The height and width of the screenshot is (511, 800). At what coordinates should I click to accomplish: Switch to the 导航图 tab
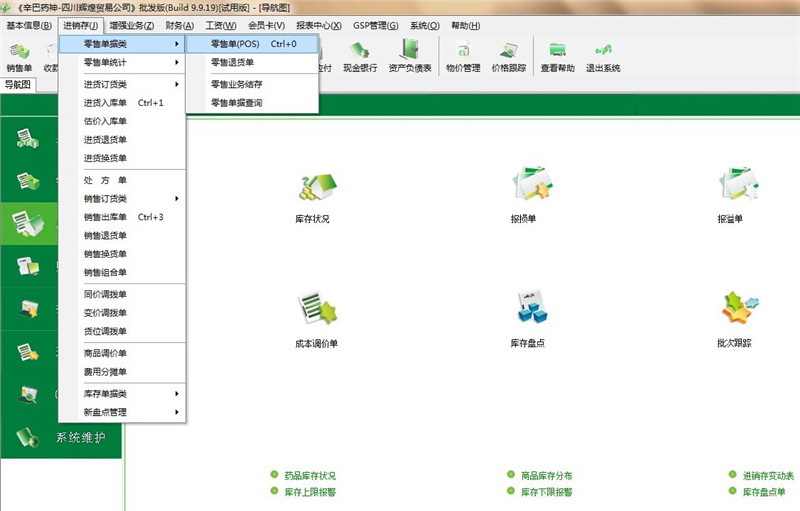point(18,85)
